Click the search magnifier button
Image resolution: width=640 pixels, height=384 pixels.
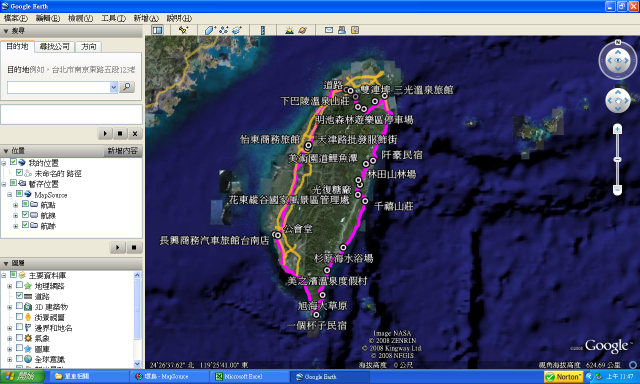127,87
